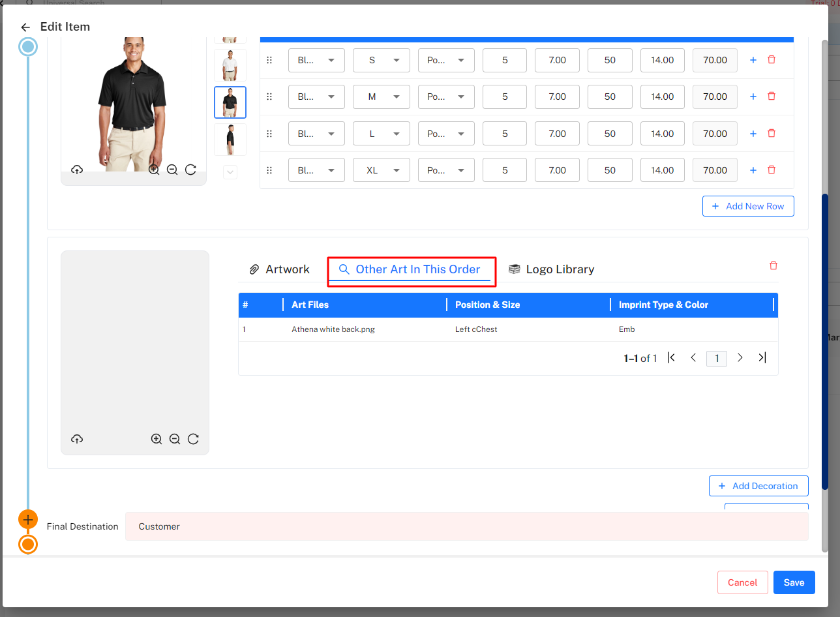Click margin field 50 in size XL row

[x=610, y=170]
